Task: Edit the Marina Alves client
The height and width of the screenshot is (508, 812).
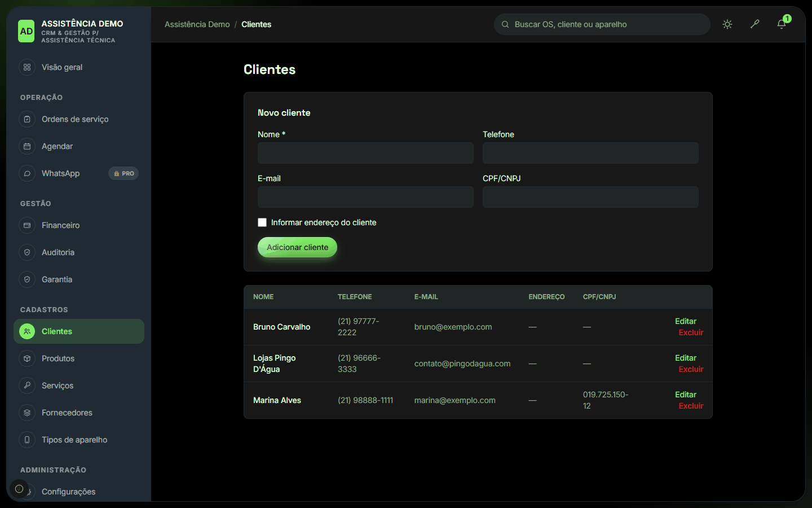Action: 686,395
